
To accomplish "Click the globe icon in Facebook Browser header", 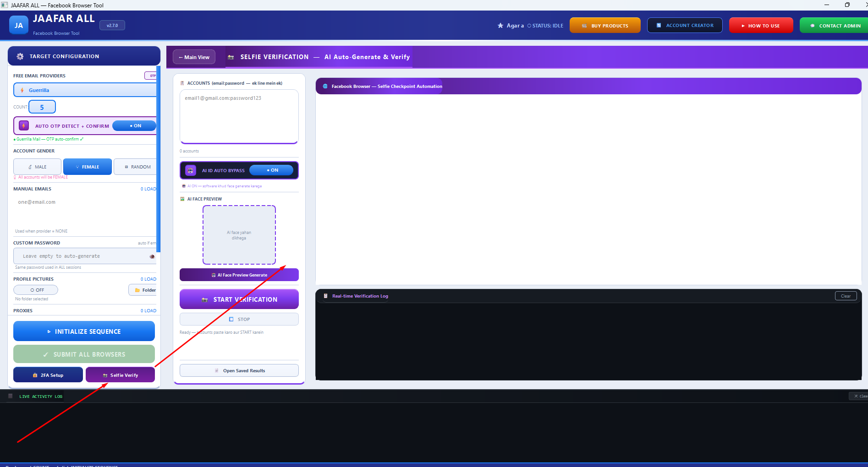I will [x=325, y=86].
